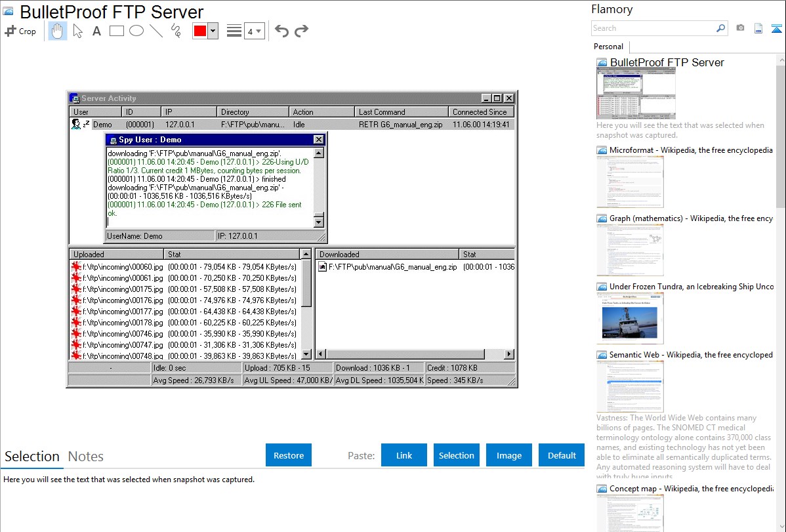Click the Semantic Web - Wikipedia snapshot title
This screenshot has width=786, height=532.
coord(692,355)
